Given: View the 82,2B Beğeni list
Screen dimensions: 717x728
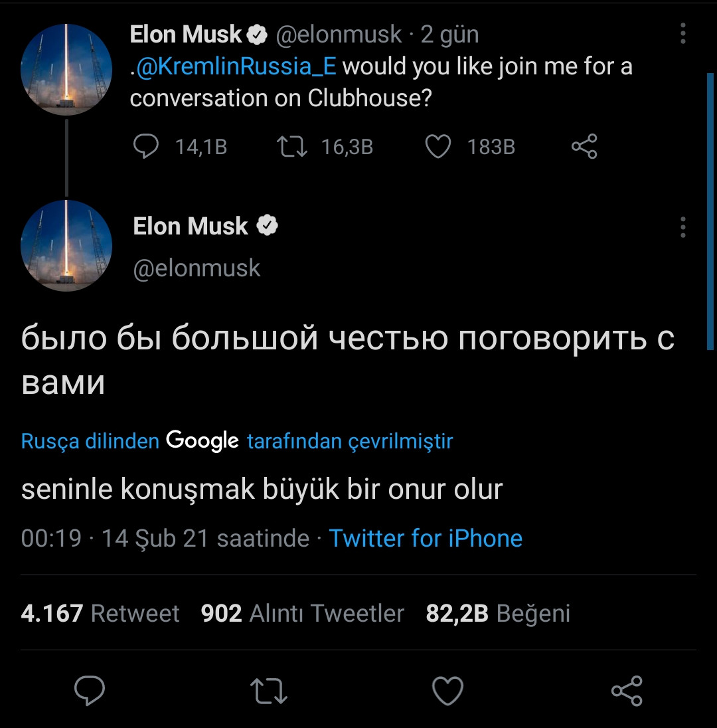Looking at the screenshot, I should click(x=497, y=613).
